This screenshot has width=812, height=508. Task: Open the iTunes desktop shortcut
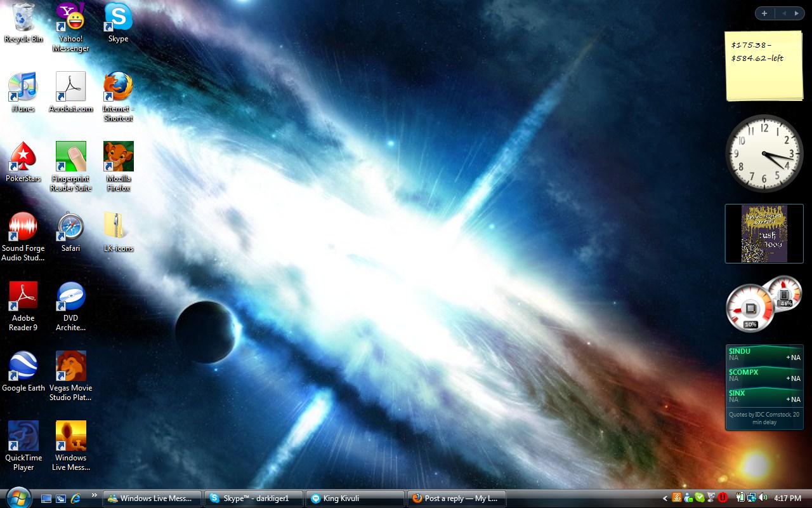pyautogui.click(x=23, y=87)
